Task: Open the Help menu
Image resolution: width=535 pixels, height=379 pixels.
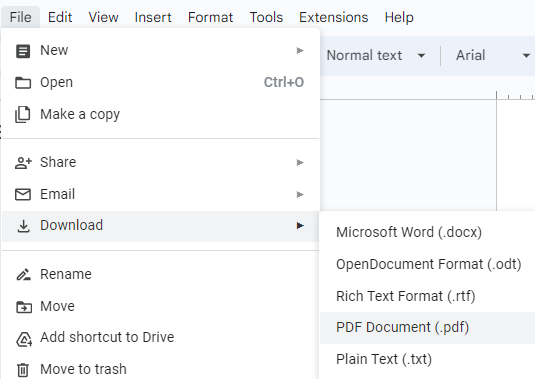Action: (399, 17)
